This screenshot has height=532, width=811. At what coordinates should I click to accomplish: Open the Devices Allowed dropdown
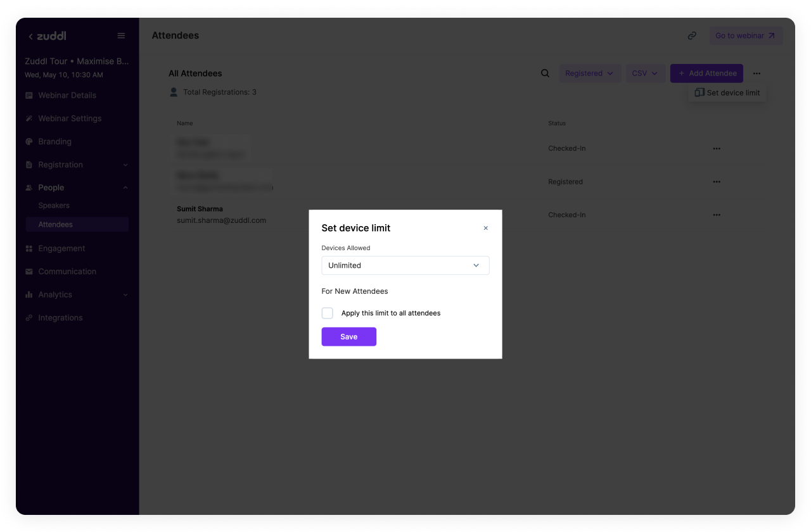point(405,265)
